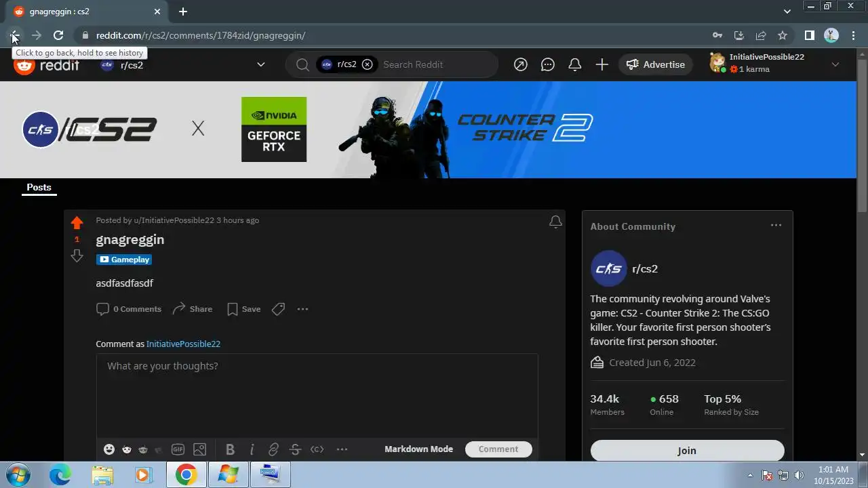Click the install app icon in address bar
This screenshot has width=868, height=488.
[739, 35]
